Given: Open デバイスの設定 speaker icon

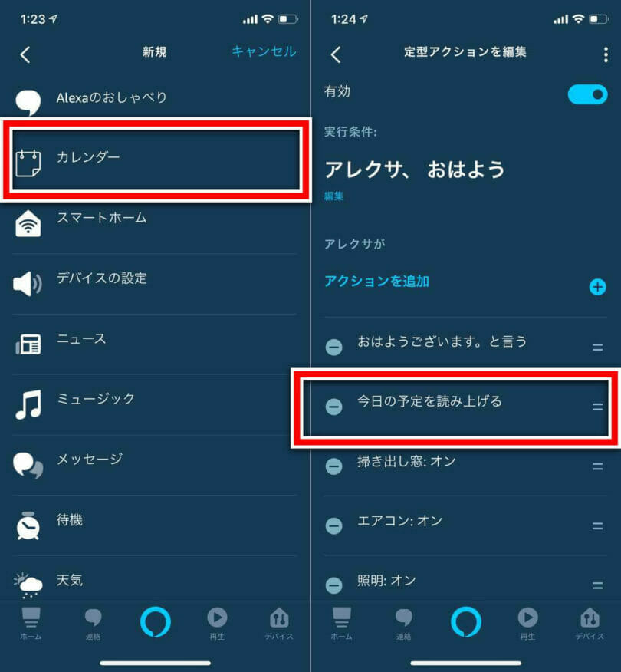Looking at the screenshot, I should click(x=28, y=284).
